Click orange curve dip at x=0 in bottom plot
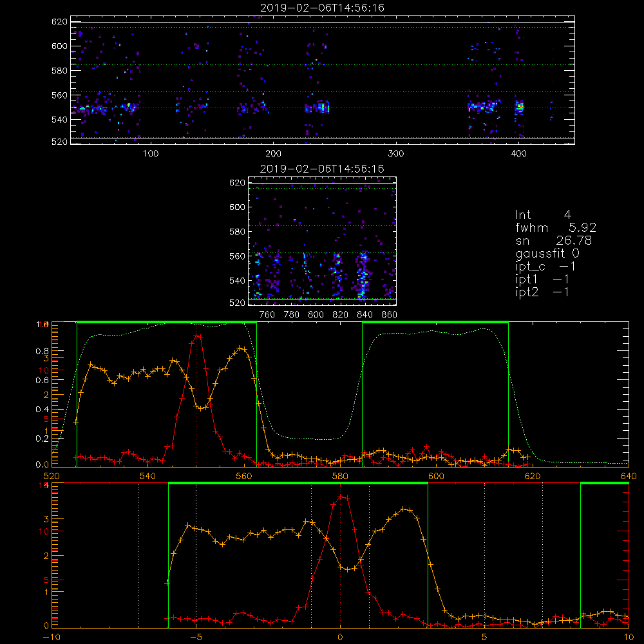644x644 pixels. point(348,569)
